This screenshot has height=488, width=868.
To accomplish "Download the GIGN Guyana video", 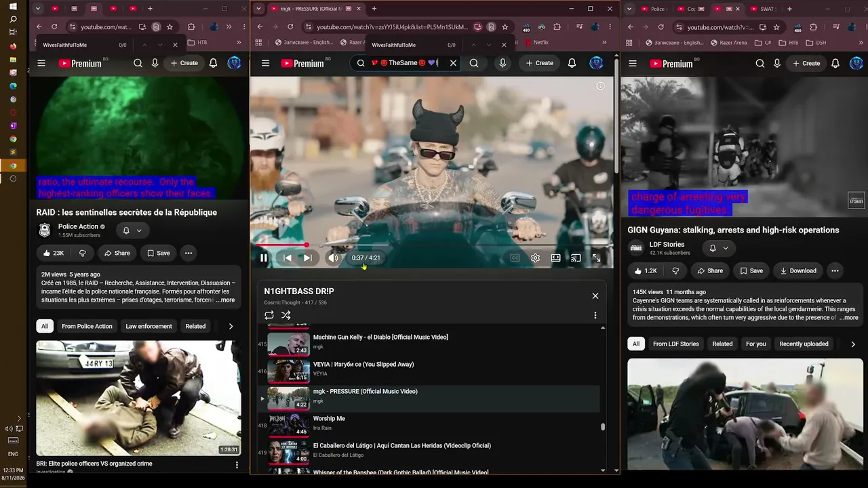I will (x=797, y=270).
